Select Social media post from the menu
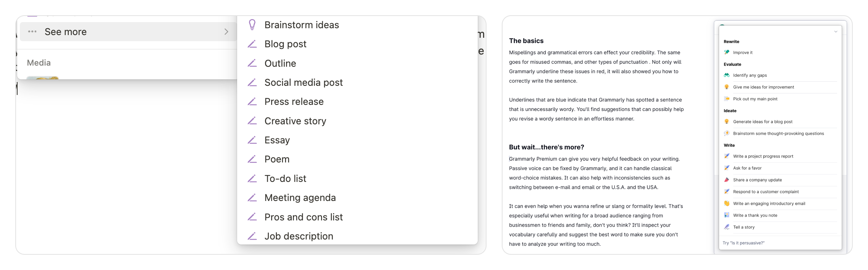Image resolution: width=868 pixels, height=270 pixels. pos(304,82)
